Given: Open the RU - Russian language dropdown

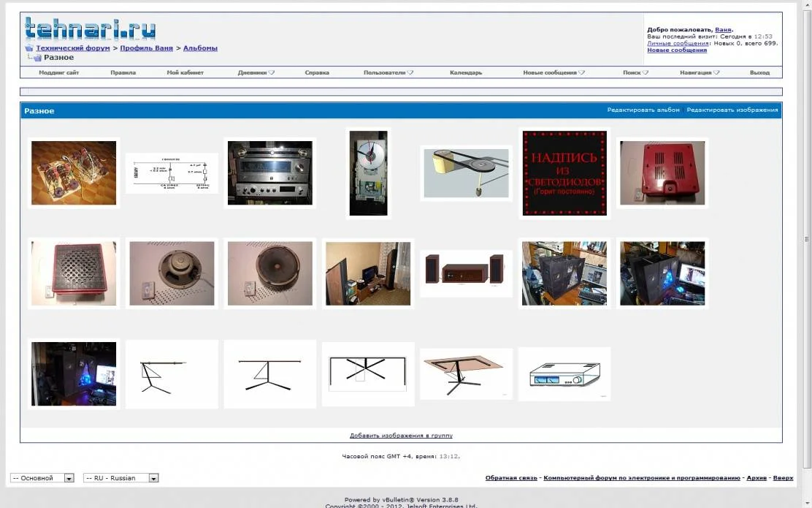Looking at the screenshot, I should pyautogui.click(x=121, y=478).
